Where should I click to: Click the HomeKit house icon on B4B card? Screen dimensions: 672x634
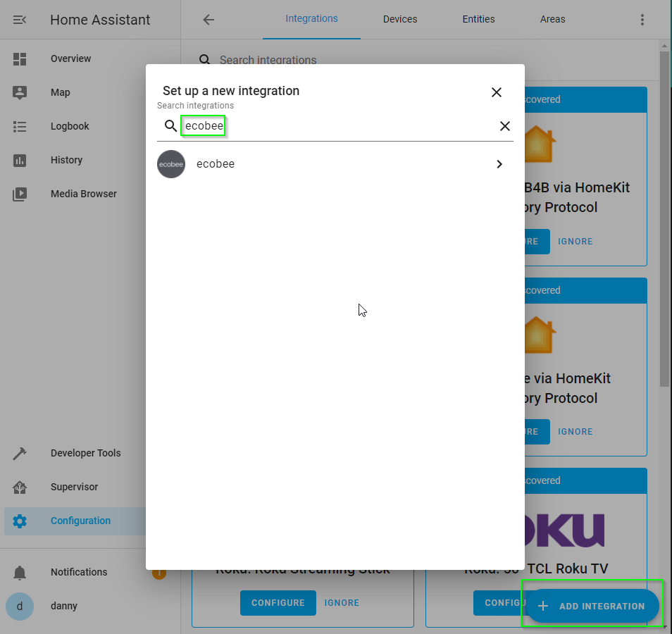point(539,144)
